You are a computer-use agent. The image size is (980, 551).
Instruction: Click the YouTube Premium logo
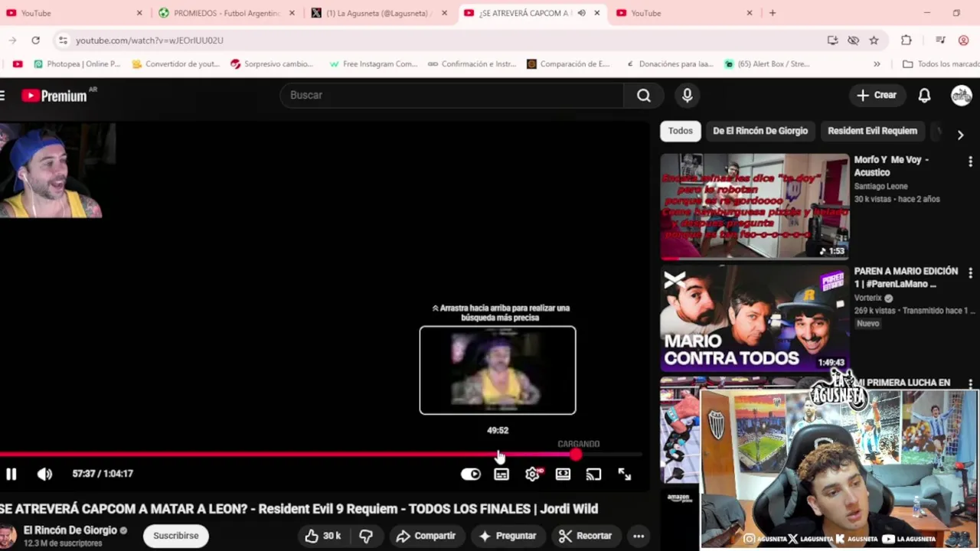[x=54, y=96]
